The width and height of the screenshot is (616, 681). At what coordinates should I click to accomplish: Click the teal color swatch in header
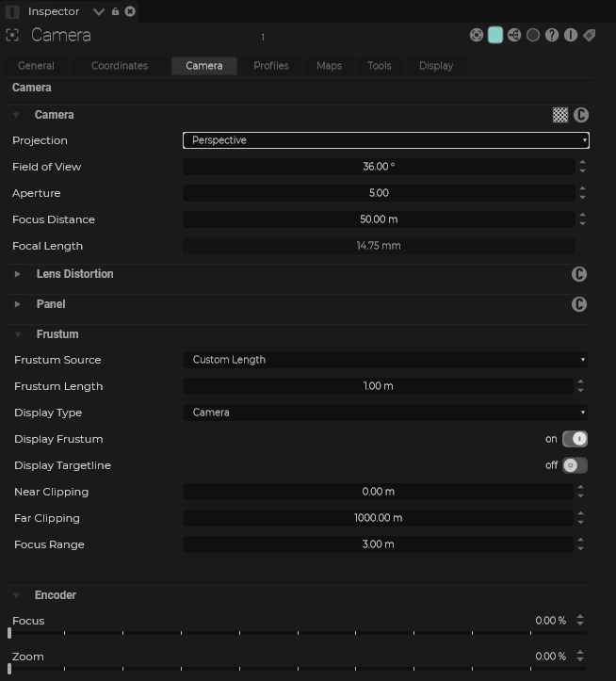pyautogui.click(x=495, y=36)
